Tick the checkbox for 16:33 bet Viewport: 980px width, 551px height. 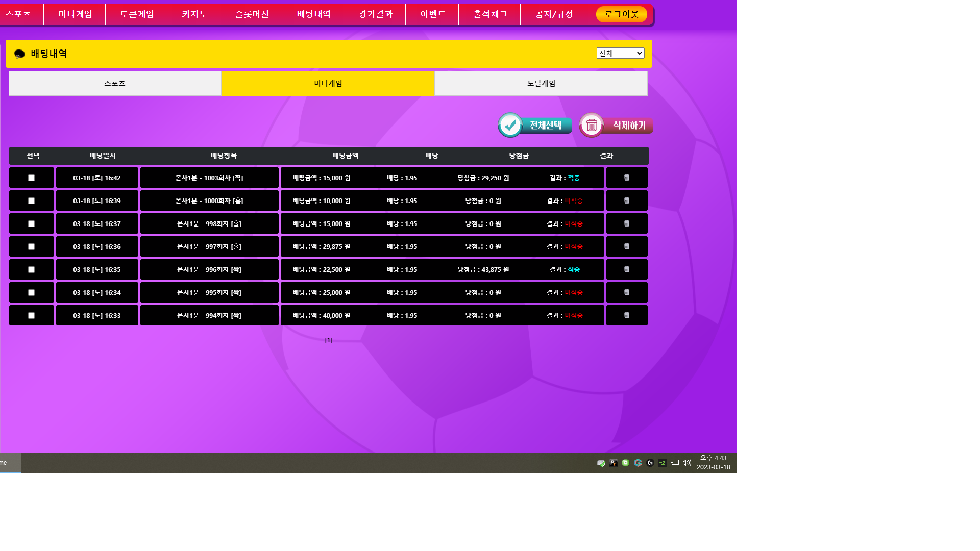coord(31,316)
